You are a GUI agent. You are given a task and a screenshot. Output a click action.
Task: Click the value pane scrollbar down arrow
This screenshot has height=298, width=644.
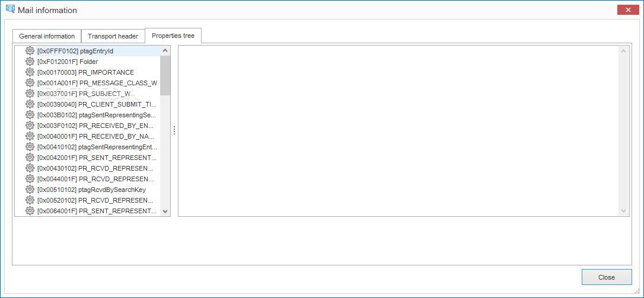point(623,212)
